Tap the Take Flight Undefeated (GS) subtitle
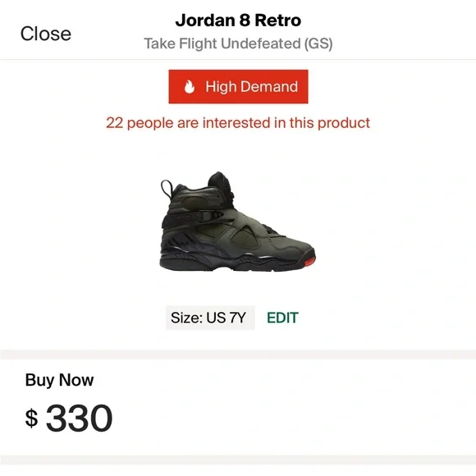Viewport: 476px width, 476px height. pos(238,43)
